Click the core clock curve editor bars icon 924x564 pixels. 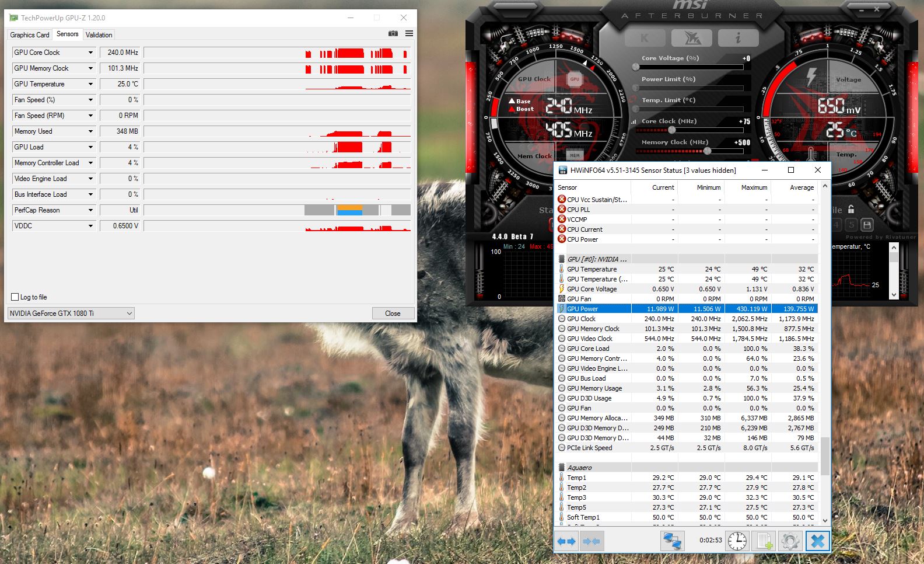pos(633,121)
